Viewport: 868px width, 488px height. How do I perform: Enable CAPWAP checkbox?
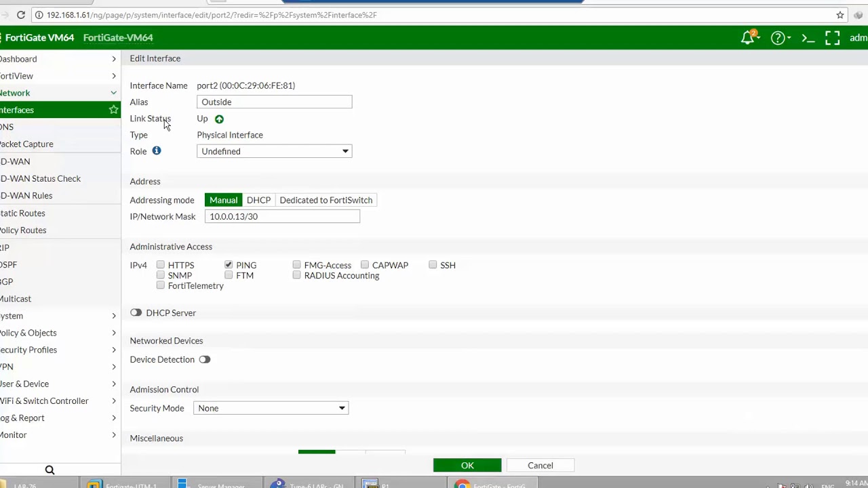click(365, 265)
